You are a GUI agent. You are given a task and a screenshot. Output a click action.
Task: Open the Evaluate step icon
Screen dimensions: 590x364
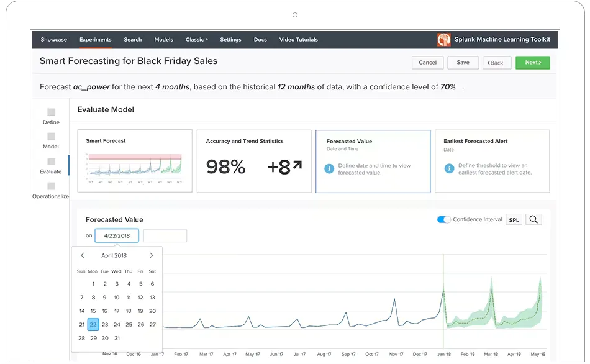pyautogui.click(x=51, y=162)
